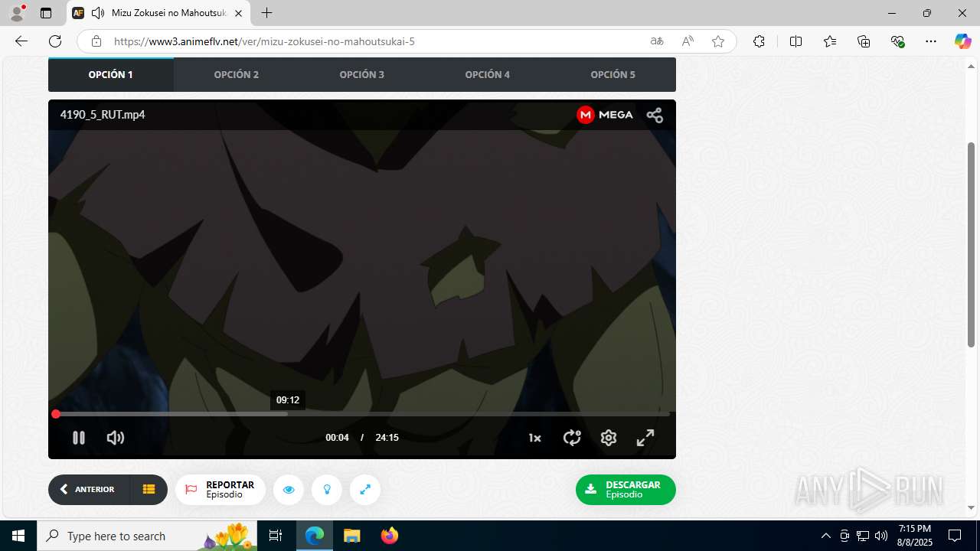Open Edge settings and more menu
The image size is (980, 551).
[931, 41]
